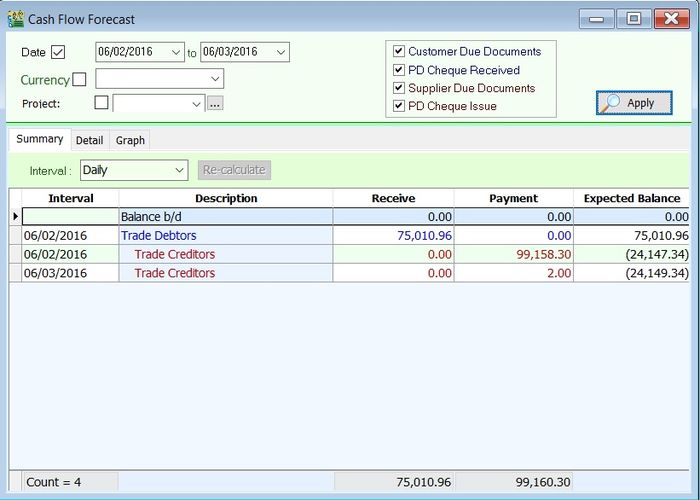The width and height of the screenshot is (700, 500).
Task: Switch to the Graph tab
Action: (x=130, y=140)
